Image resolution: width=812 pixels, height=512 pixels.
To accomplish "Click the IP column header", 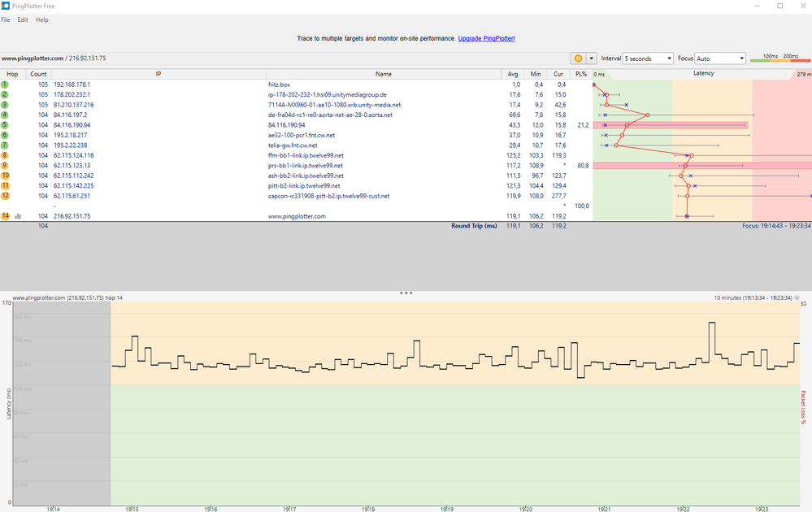I will [x=158, y=74].
